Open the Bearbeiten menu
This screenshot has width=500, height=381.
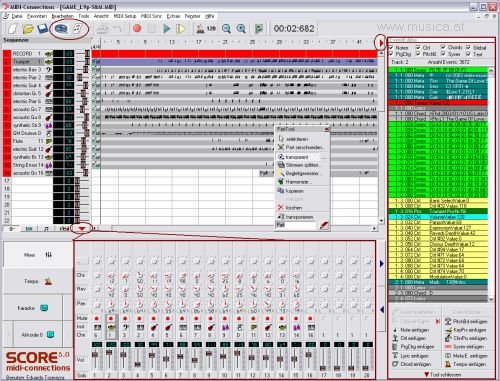pos(62,16)
